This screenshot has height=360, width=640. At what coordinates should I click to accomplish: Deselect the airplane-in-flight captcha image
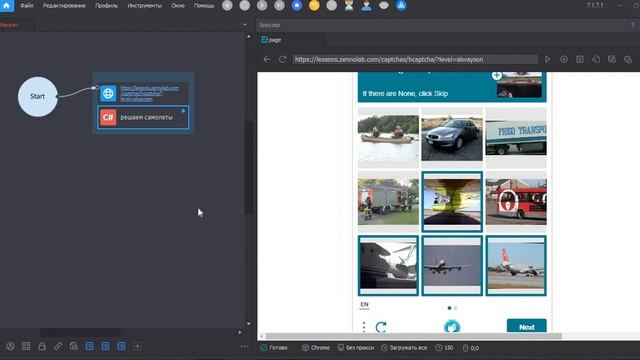(x=452, y=265)
